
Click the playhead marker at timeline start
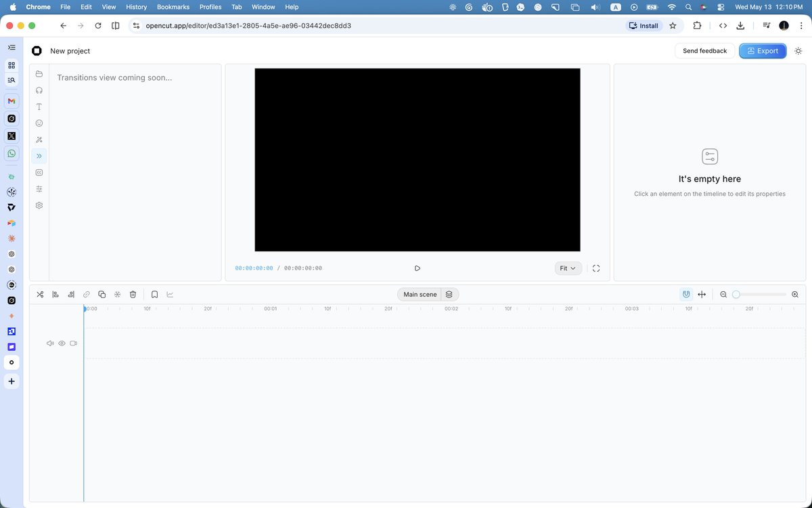(x=85, y=309)
